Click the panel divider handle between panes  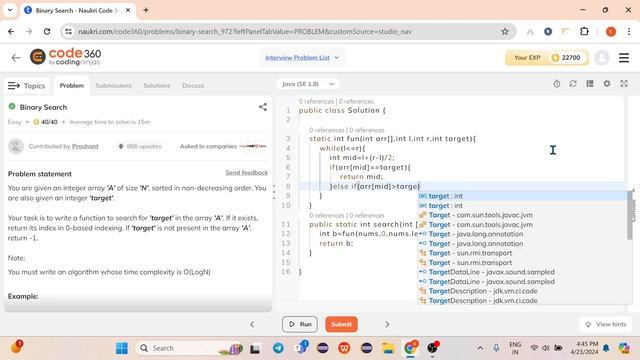274,191
